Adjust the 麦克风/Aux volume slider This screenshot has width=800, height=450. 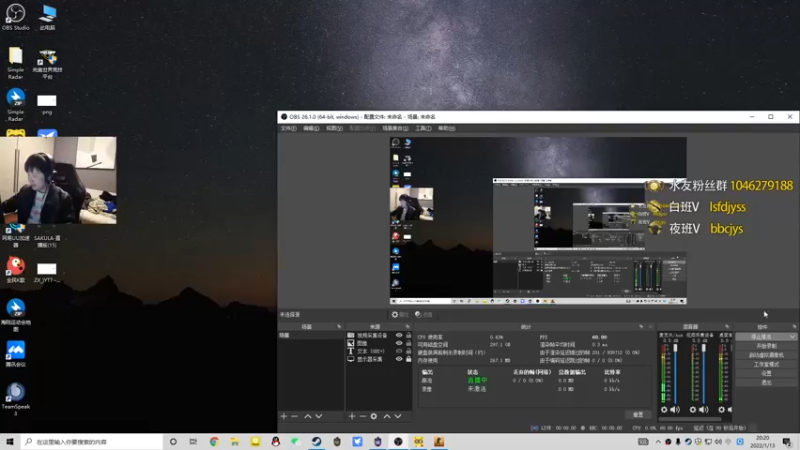[675, 374]
